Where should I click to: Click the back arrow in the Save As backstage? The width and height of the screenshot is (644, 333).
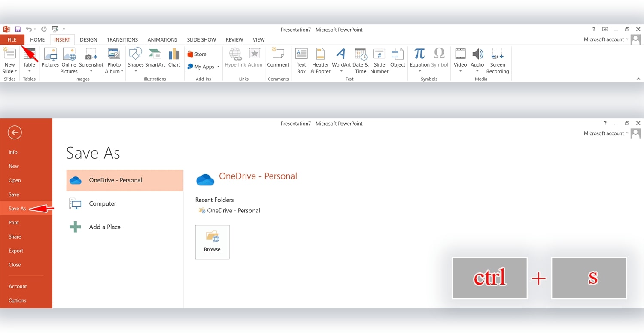pyautogui.click(x=15, y=133)
